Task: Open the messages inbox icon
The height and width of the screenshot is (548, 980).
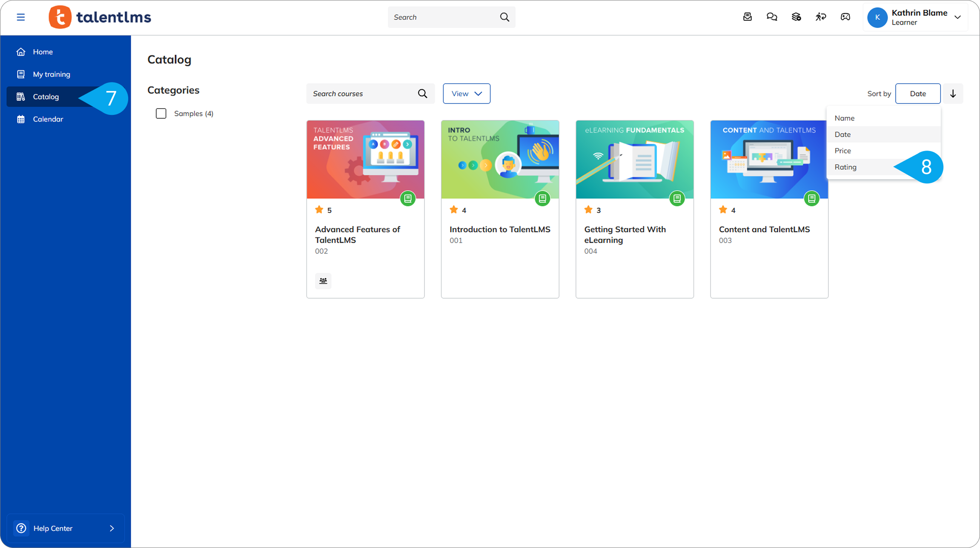Action: tap(747, 17)
